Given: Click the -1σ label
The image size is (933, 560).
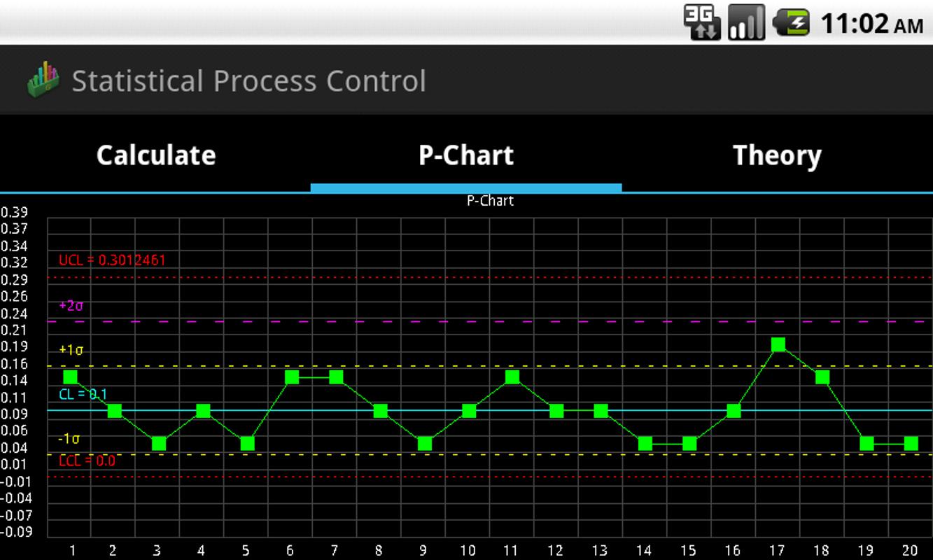Looking at the screenshot, I should 69,439.
